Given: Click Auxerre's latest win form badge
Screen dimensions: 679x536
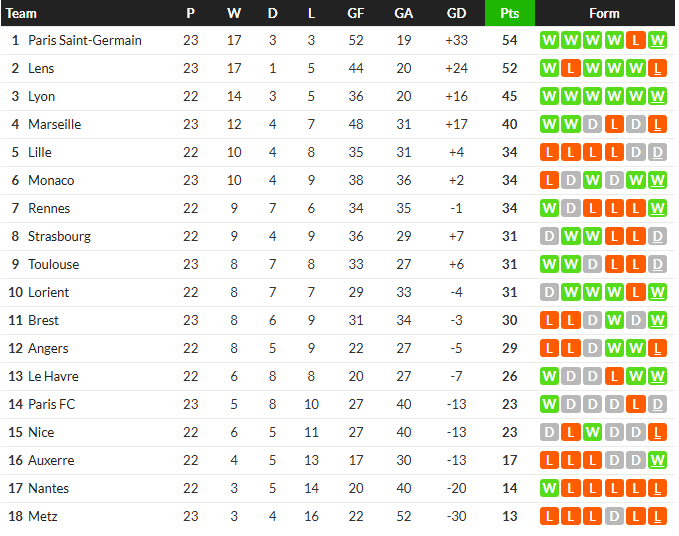Looking at the screenshot, I should [657, 461].
